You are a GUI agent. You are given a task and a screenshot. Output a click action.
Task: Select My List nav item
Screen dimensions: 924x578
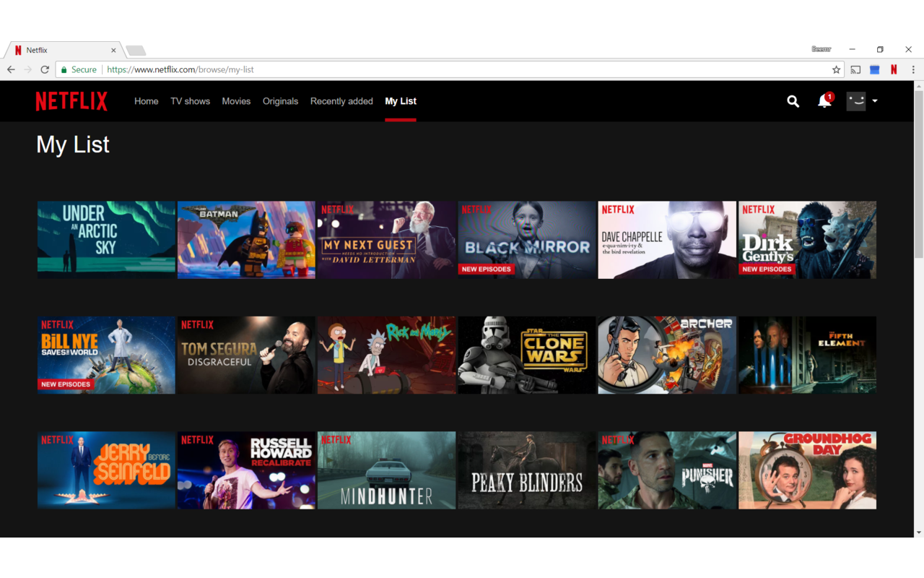click(401, 101)
